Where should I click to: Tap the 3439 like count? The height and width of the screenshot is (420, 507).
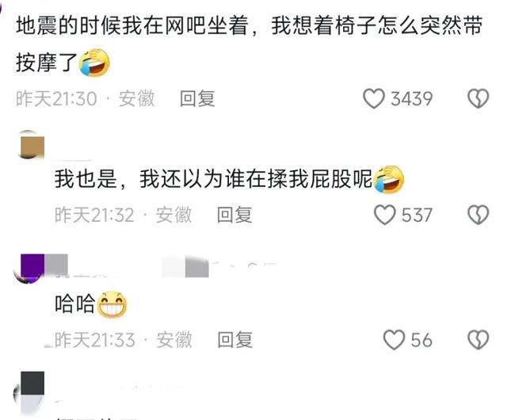[x=412, y=99]
